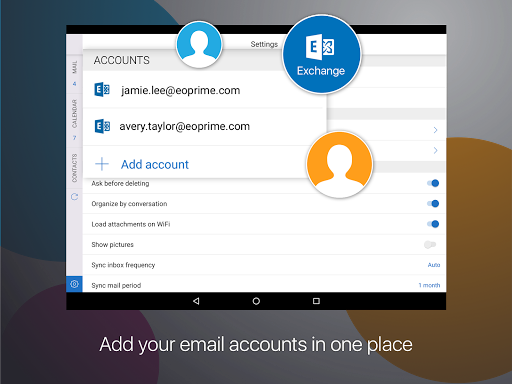This screenshot has width=512, height=384.
Task: Tap the refresh sync icon in sidebar
Action: pos(74,197)
